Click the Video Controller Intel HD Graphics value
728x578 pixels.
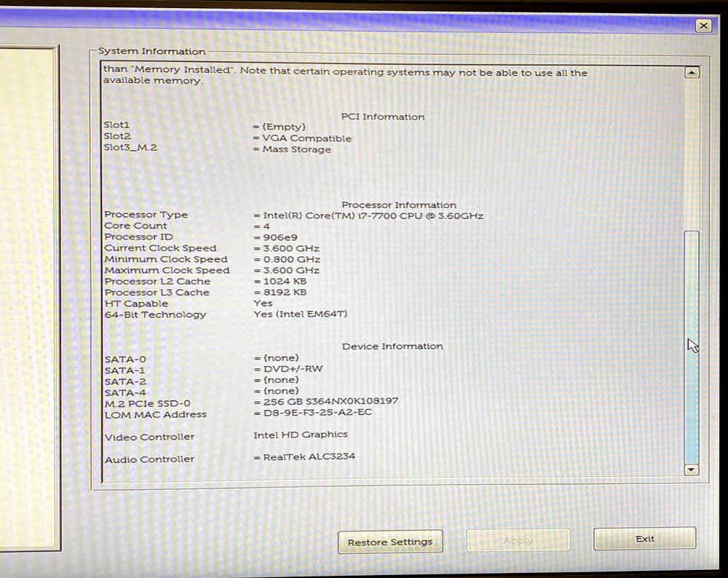tap(301, 435)
